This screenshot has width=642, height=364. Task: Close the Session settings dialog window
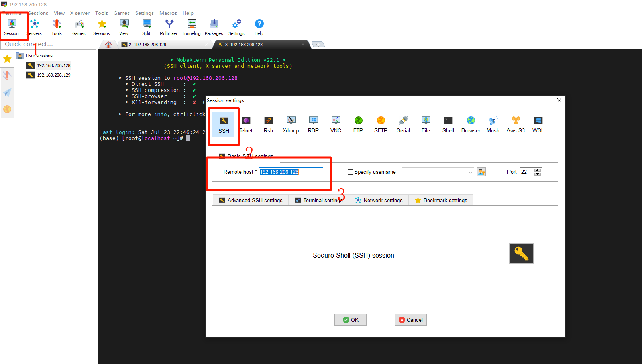(559, 100)
